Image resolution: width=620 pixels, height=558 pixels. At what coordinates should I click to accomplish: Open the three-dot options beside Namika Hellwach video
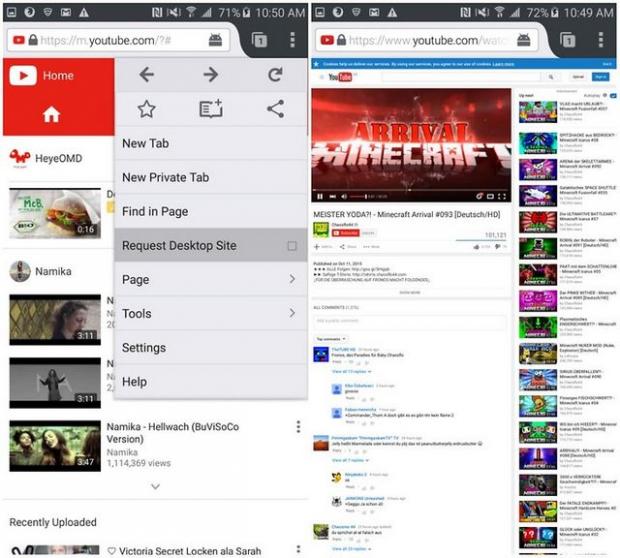coord(298,428)
